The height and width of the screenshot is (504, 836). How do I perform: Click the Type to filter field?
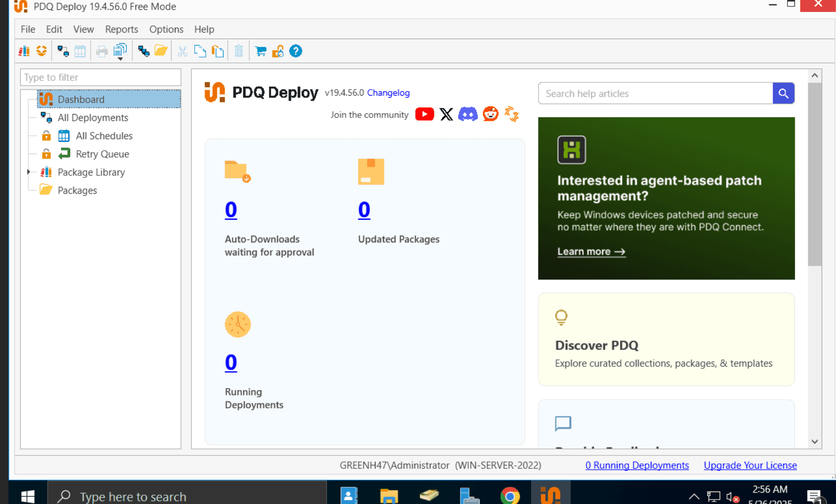tap(101, 77)
